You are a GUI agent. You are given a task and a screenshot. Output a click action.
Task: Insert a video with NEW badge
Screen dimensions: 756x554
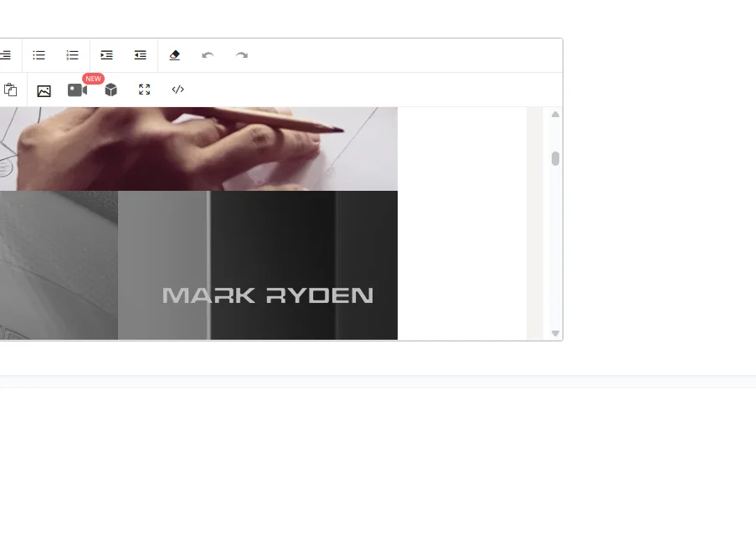click(x=77, y=90)
